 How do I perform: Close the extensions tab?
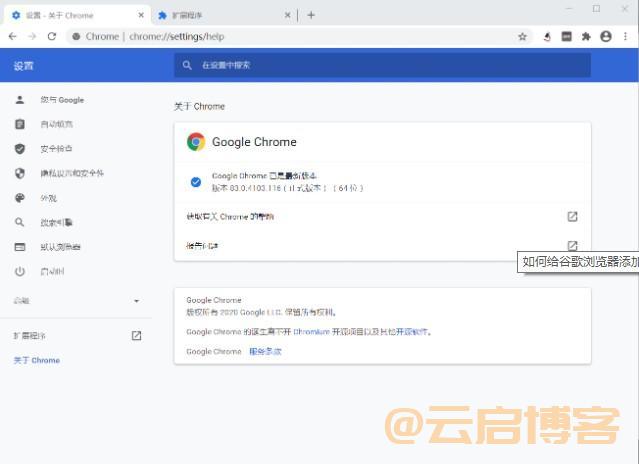(287, 15)
